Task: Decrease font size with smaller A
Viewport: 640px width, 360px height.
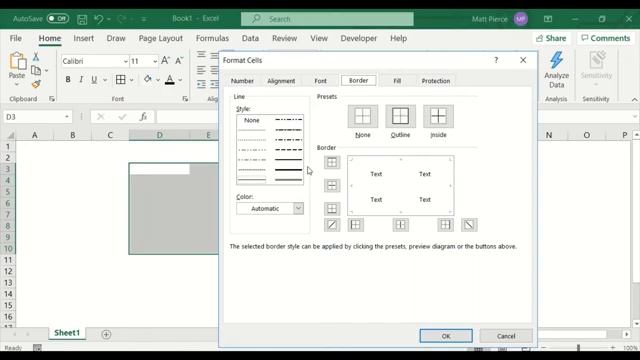Action: pyautogui.click(x=179, y=61)
